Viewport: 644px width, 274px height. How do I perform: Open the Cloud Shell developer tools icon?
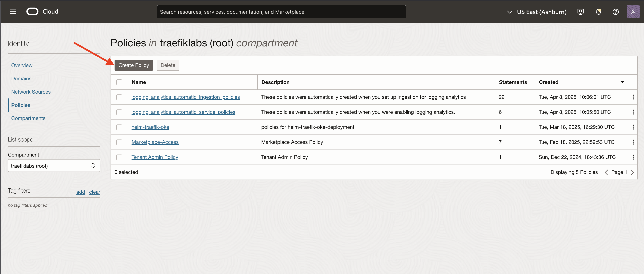[581, 12]
